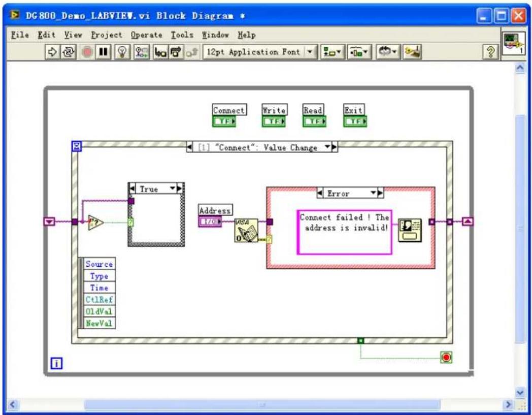Click the Step Out button

[x=192, y=52]
